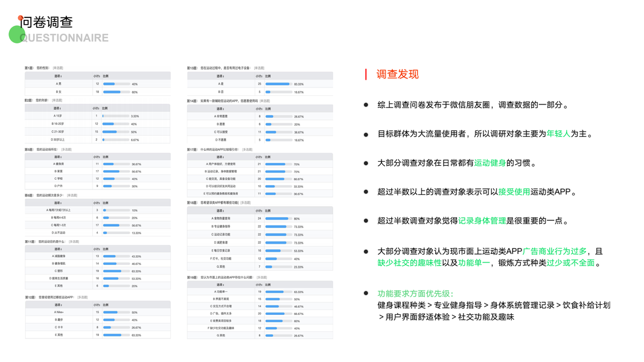Click the A 减脂健身 option row
The image size is (644, 362).
98,256
